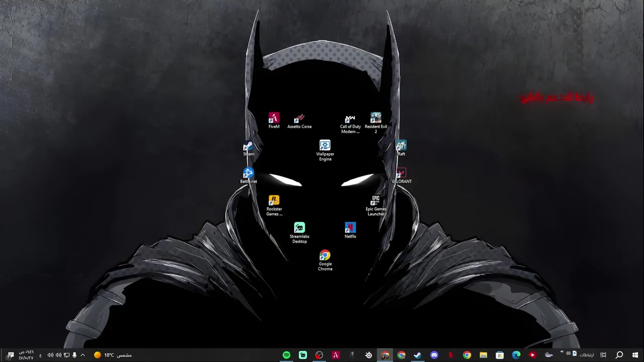Open the 18°C weather widget
This screenshot has width=644, height=362.
[x=113, y=355]
